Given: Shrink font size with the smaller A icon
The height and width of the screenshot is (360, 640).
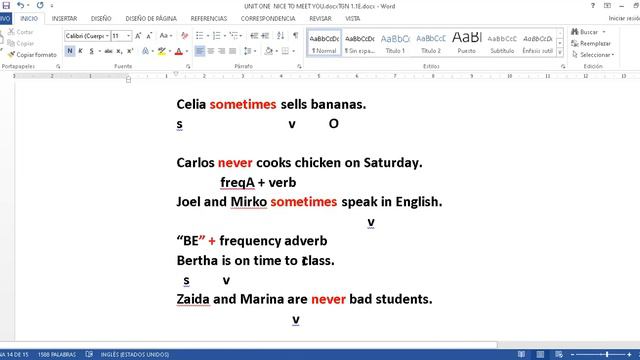Looking at the screenshot, I should 149,36.
